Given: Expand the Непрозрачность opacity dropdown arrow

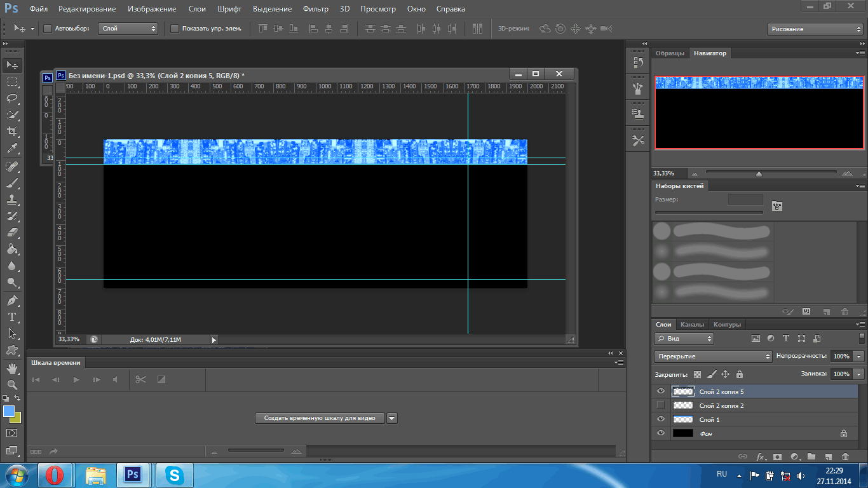Looking at the screenshot, I should tap(859, 356).
